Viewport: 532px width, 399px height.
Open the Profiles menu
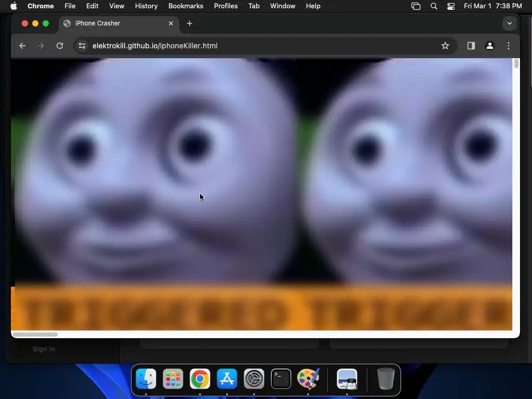pos(225,6)
